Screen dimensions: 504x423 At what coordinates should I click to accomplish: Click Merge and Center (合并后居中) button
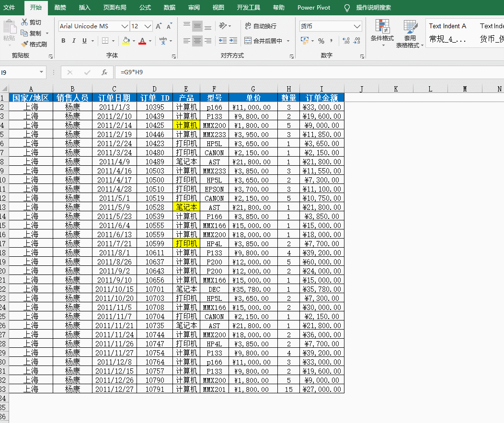coord(263,41)
